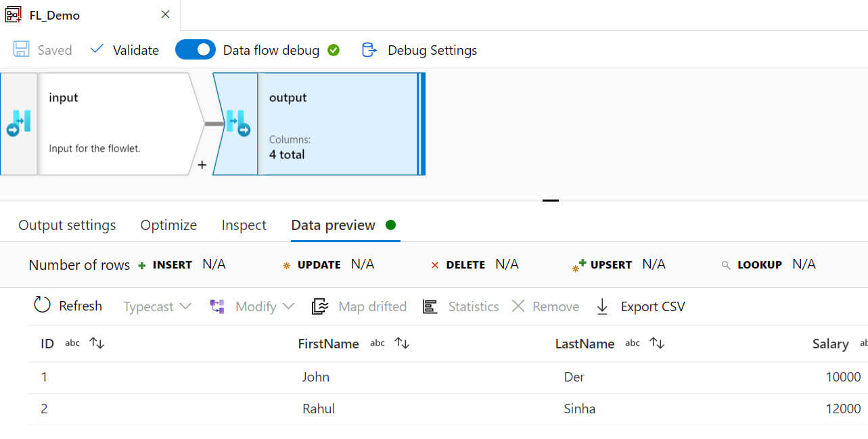868x439 pixels.
Task: Click the output node flowlet icon
Action: click(x=237, y=124)
